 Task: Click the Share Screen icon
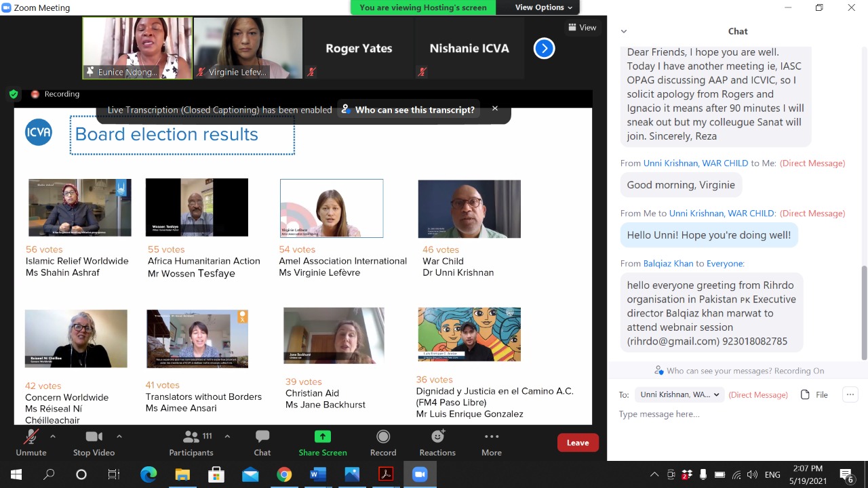pos(323,436)
